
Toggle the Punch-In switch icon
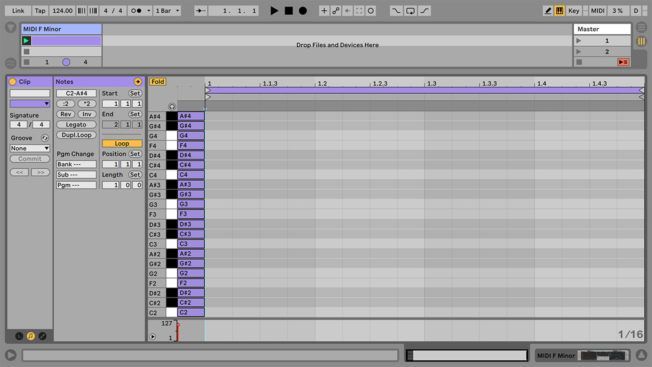[x=396, y=11]
